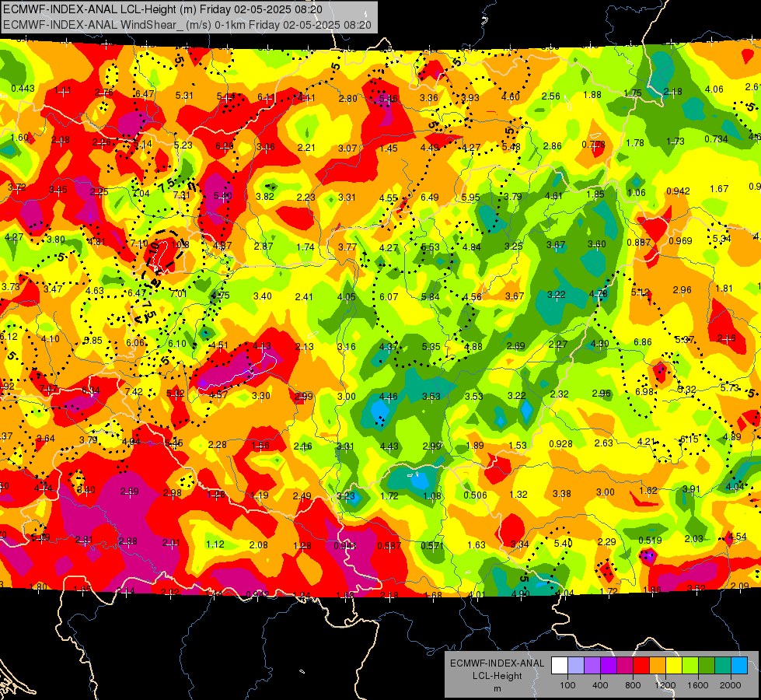Click the wind shear value 0.734

(x=716, y=139)
